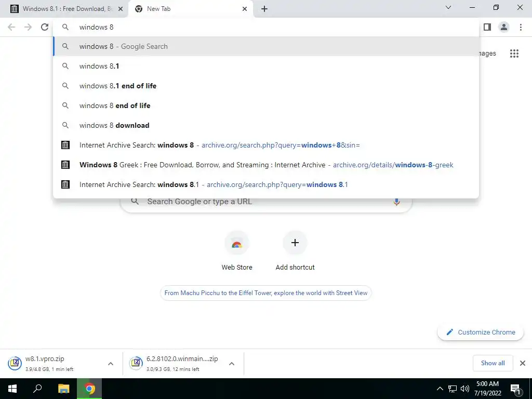
Task: Go forward with the forward arrow
Action: [x=28, y=27]
